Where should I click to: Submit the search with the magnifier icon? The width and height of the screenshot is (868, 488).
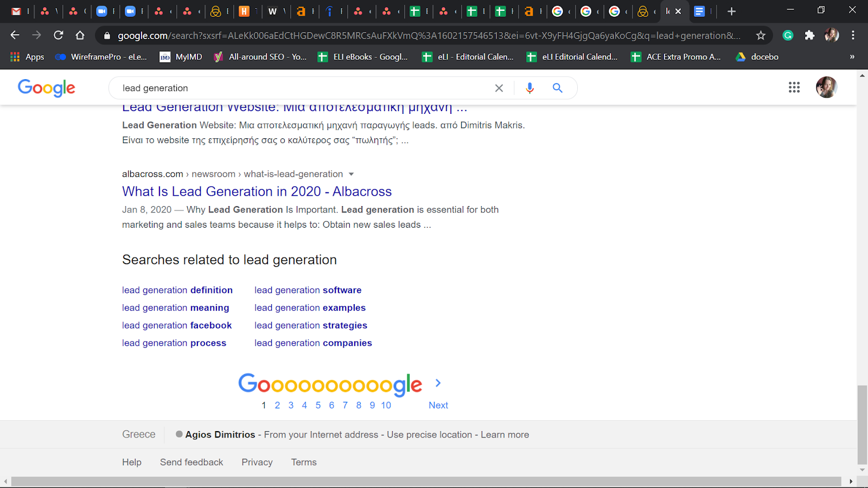point(557,88)
